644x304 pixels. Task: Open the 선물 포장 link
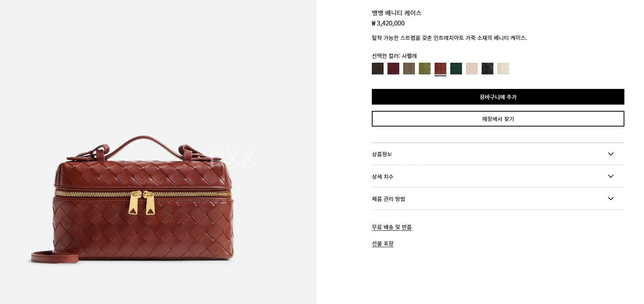click(383, 244)
